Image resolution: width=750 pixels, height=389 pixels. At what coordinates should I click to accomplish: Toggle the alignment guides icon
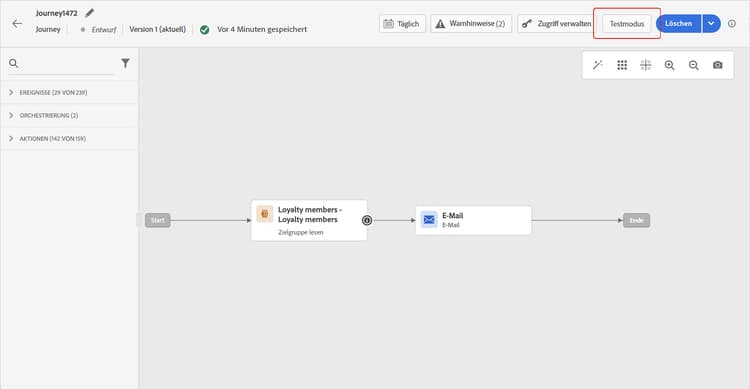pos(646,65)
